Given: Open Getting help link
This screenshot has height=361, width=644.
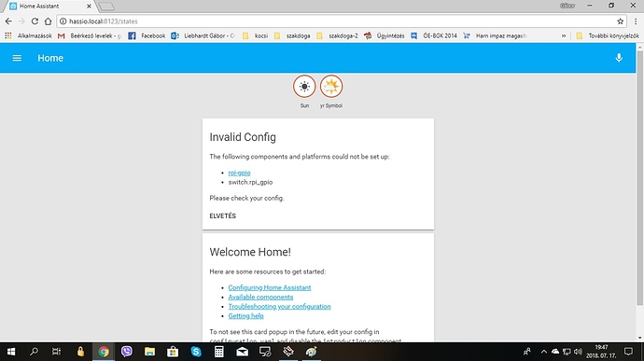Looking at the screenshot, I should tap(245, 316).
